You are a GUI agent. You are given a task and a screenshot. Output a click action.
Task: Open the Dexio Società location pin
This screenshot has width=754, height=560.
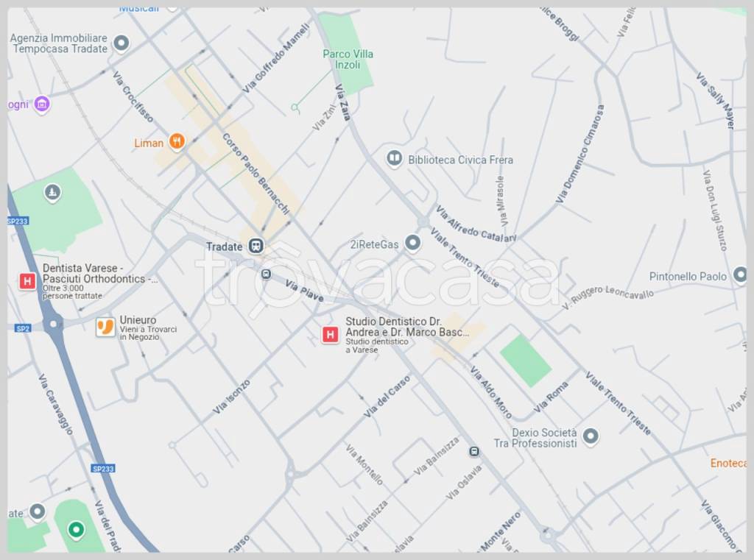(591, 436)
